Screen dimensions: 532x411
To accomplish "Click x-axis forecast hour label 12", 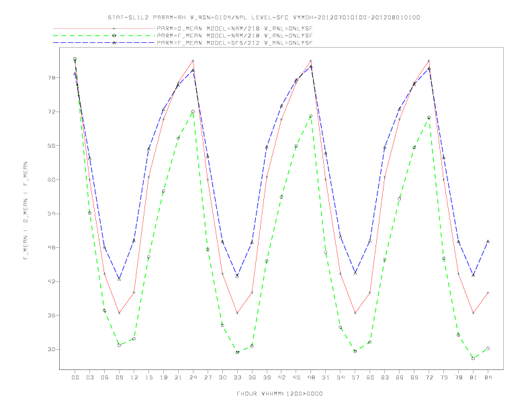I will 134,377.
